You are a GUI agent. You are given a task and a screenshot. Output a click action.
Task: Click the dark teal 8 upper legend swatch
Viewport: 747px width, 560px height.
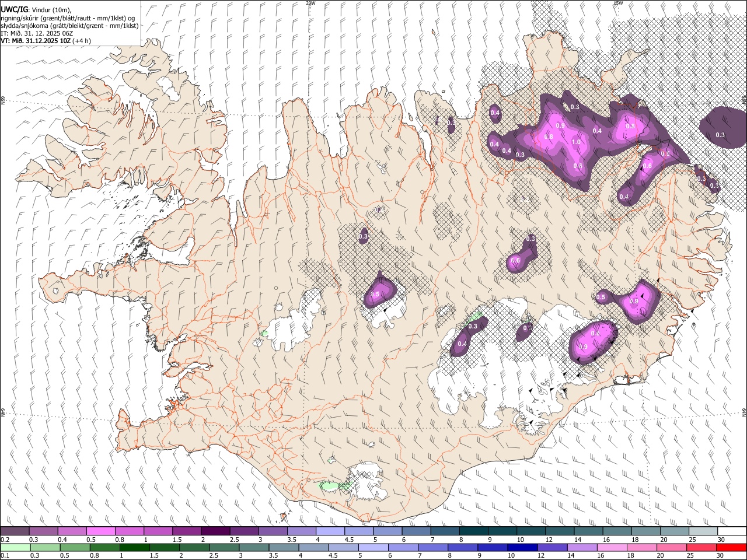point(473,531)
